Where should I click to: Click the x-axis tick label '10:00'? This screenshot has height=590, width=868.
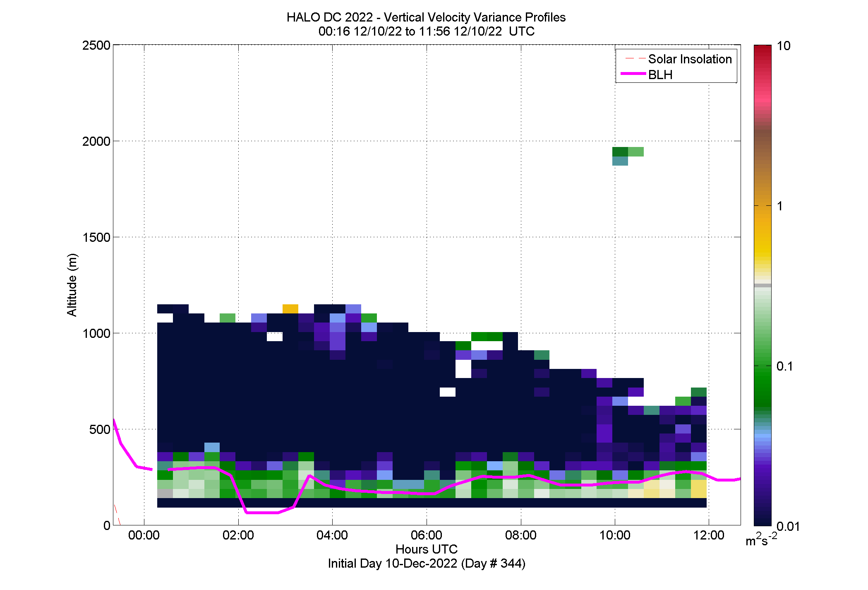pos(615,535)
